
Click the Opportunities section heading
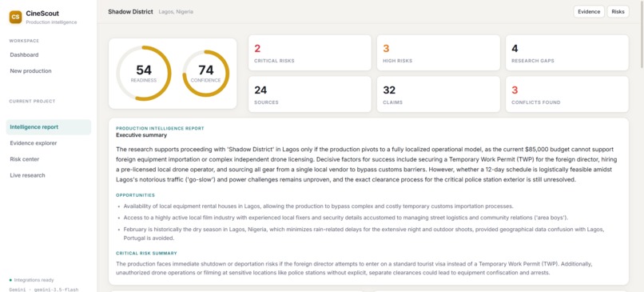135,195
